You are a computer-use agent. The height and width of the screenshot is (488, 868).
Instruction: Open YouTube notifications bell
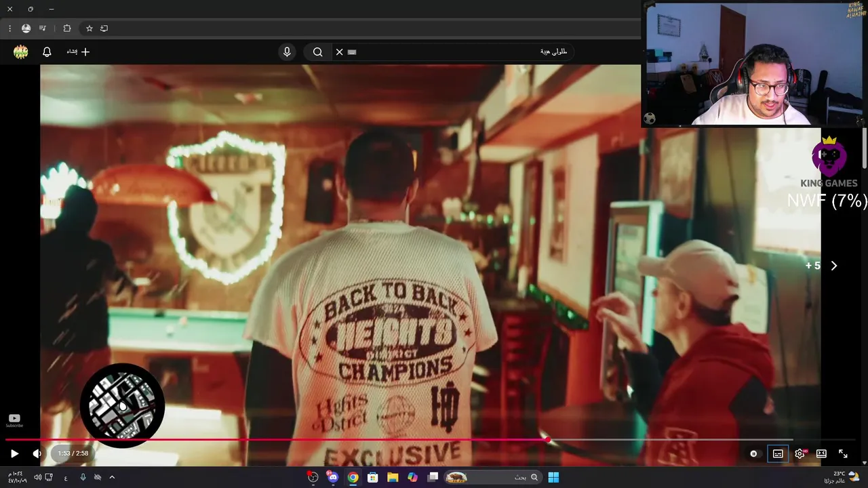tap(47, 52)
